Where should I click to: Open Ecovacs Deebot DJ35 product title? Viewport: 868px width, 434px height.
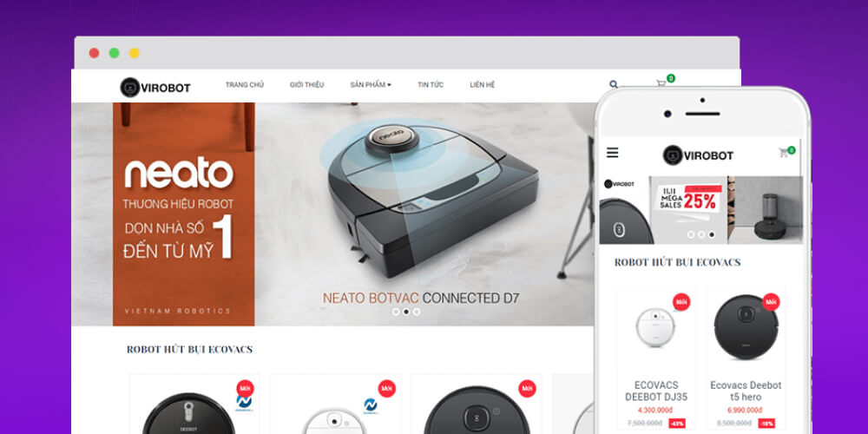pos(656,391)
